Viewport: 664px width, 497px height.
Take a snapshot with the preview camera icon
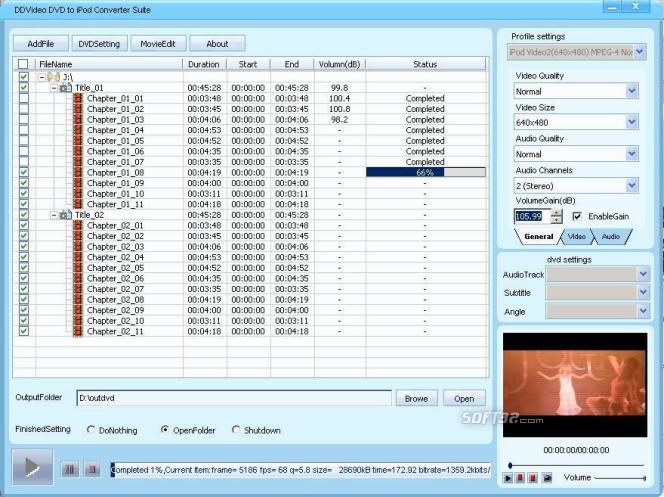[x=547, y=478]
